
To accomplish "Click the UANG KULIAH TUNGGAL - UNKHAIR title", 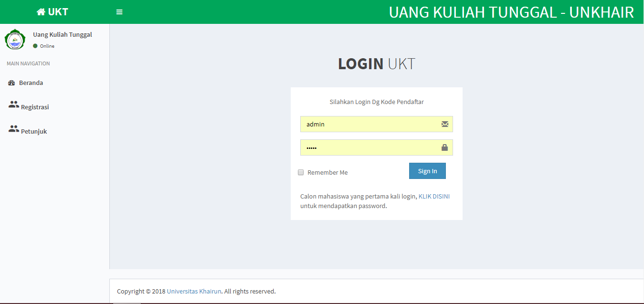I will click(x=511, y=12).
